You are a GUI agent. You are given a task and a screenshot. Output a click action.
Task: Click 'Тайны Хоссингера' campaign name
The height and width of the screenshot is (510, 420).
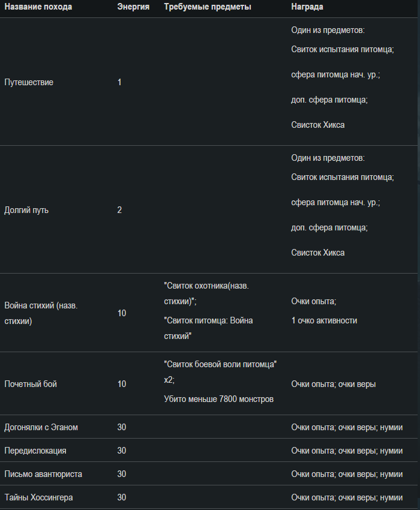coord(38,497)
